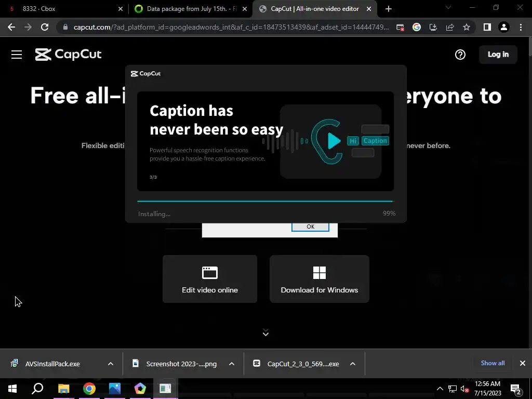Open the tab search dropdown arrow

coord(448,7)
